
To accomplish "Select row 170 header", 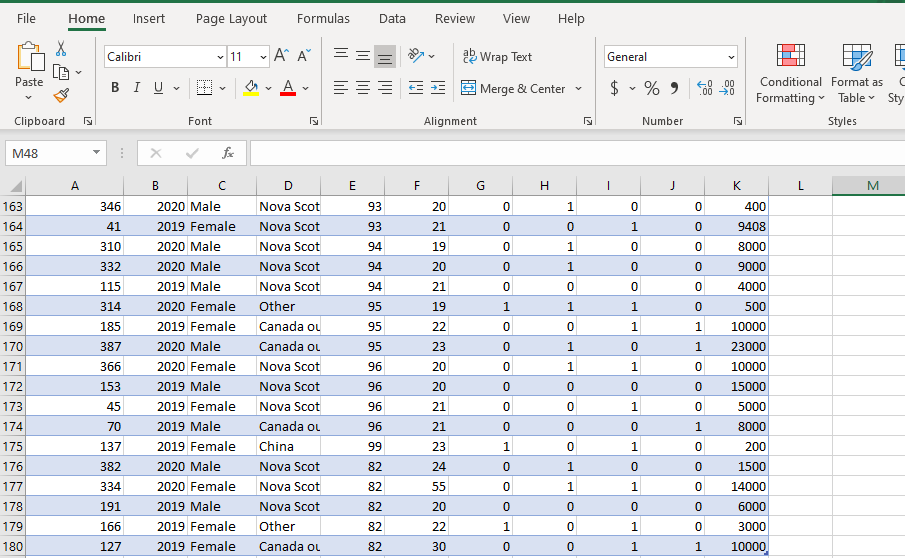I will click(x=13, y=346).
